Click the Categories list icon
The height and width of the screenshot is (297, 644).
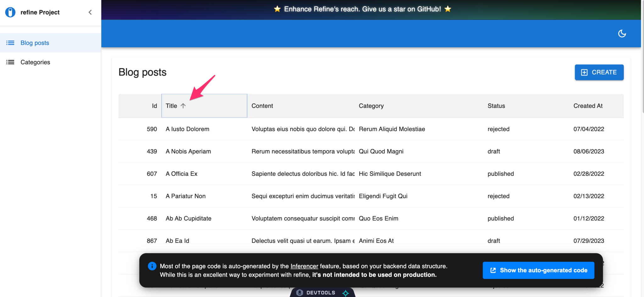(10, 62)
